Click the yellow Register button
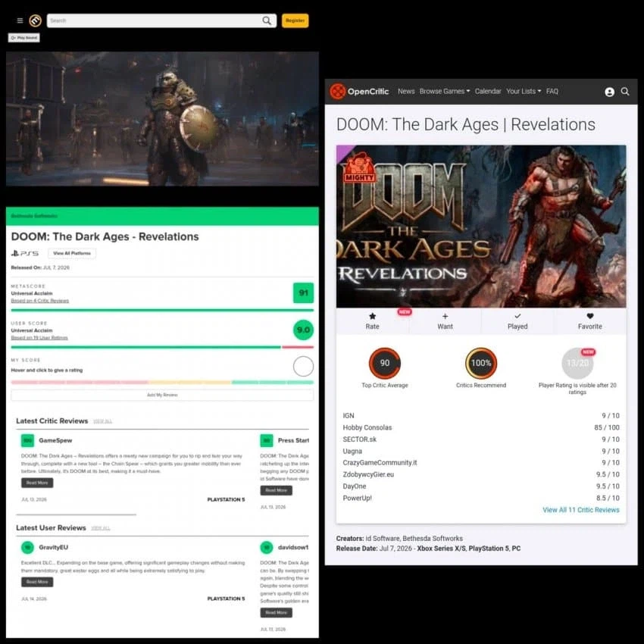Viewport: 644px width, 644px height. coord(295,20)
